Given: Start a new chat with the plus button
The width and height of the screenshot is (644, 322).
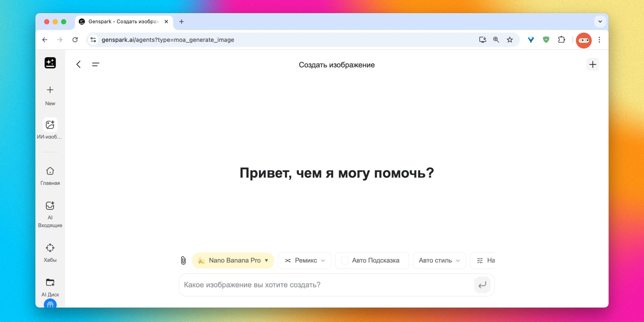Looking at the screenshot, I should [x=593, y=65].
